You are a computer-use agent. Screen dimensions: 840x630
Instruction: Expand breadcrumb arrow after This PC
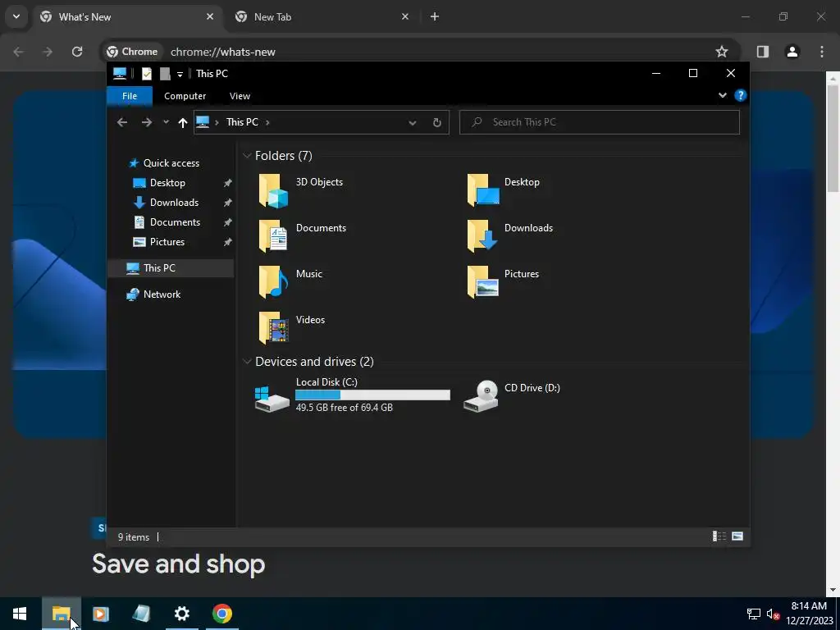pos(267,122)
